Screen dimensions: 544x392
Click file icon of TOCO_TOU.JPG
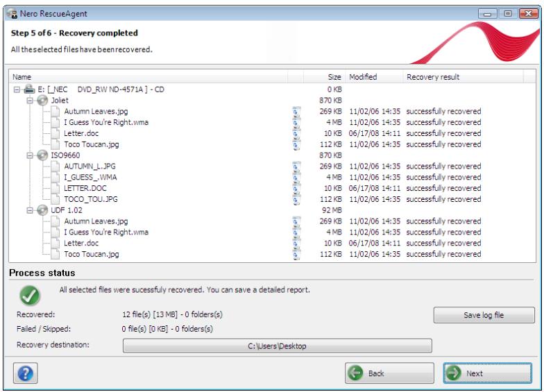pyautogui.click(x=56, y=200)
